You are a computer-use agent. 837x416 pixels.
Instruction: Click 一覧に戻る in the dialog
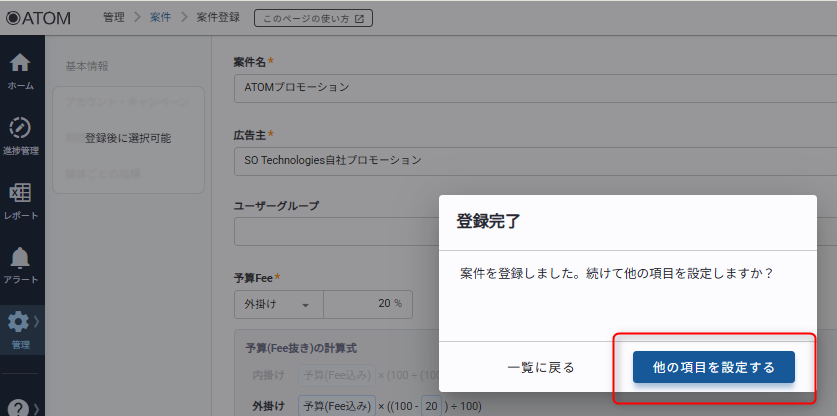click(540, 367)
